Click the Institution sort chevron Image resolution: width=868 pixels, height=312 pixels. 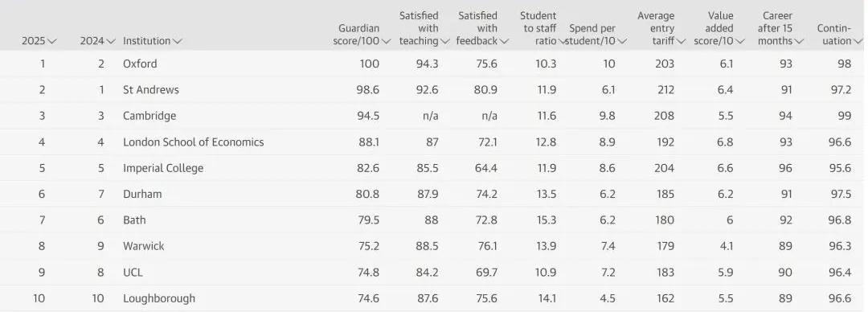(x=177, y=41)
